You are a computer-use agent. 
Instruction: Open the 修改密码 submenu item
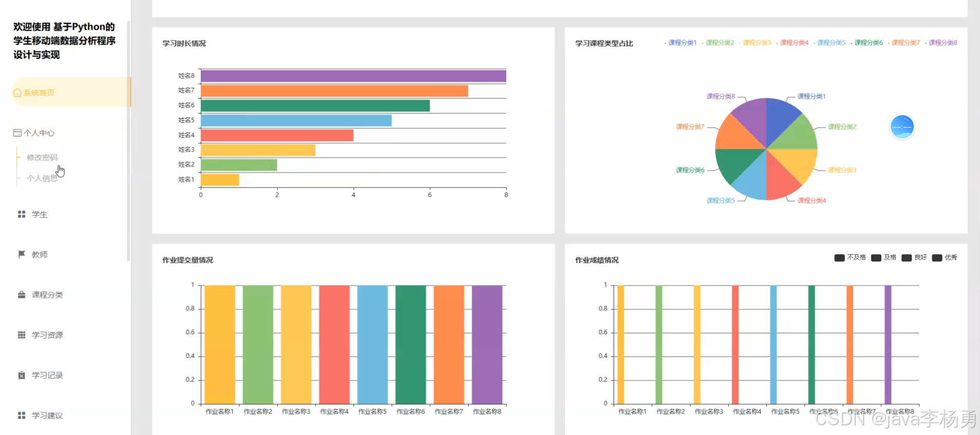click(x=42, y=158)
